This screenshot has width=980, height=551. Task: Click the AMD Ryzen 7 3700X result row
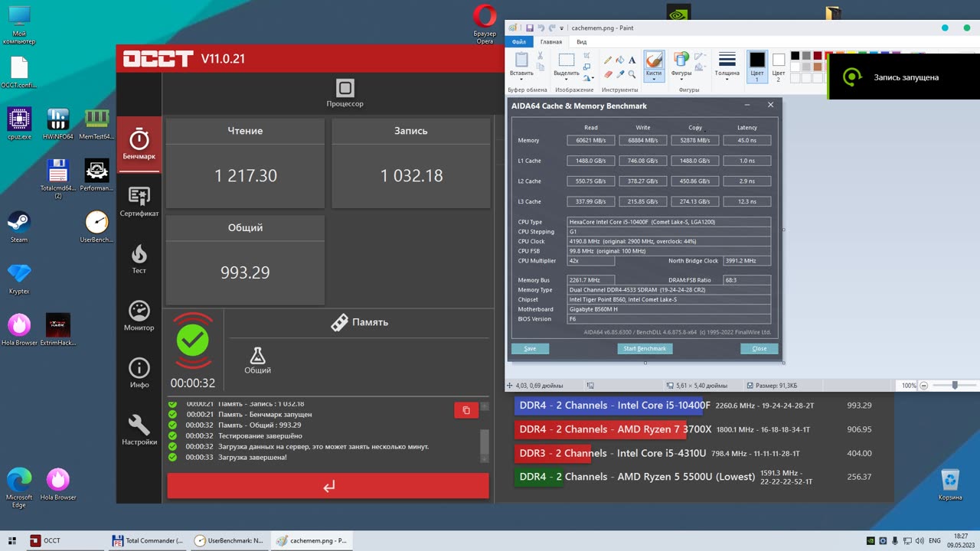coord(695,429)
